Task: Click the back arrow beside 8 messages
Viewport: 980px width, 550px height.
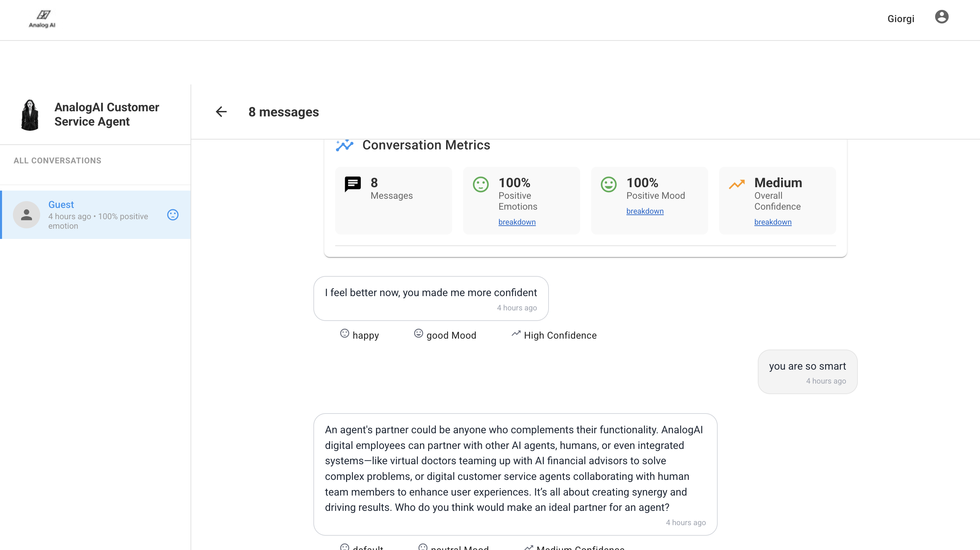Action: (222, 112)
